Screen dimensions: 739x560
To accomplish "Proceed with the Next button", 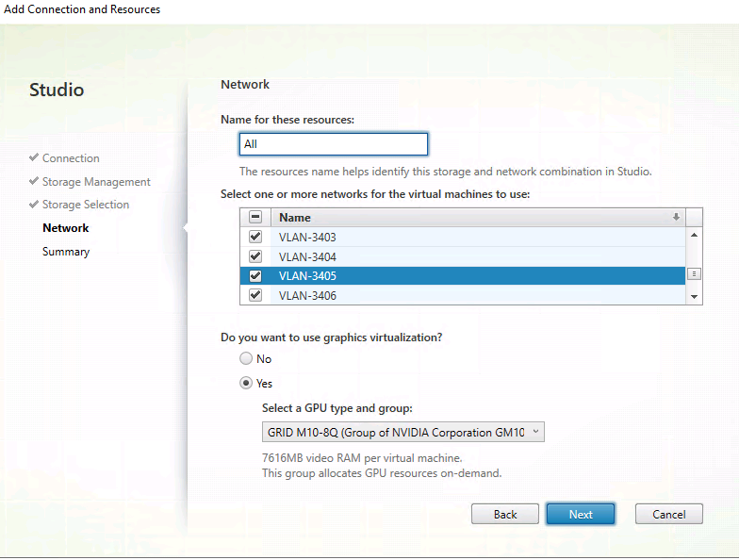I will coord(581,514).
